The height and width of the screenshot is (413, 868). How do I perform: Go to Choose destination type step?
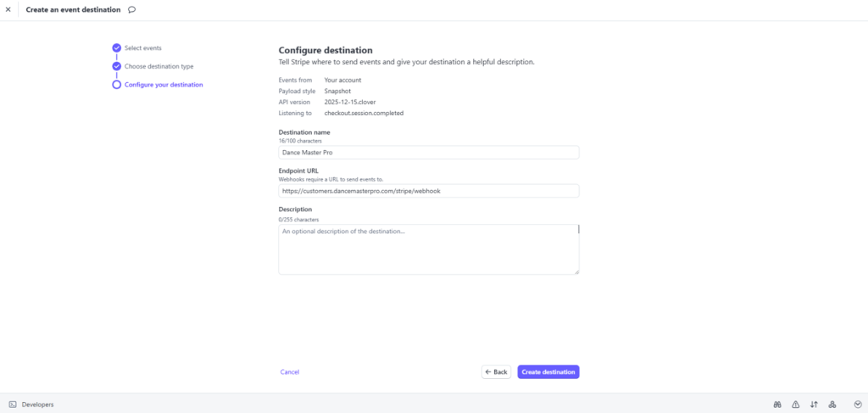click(159, 66)
